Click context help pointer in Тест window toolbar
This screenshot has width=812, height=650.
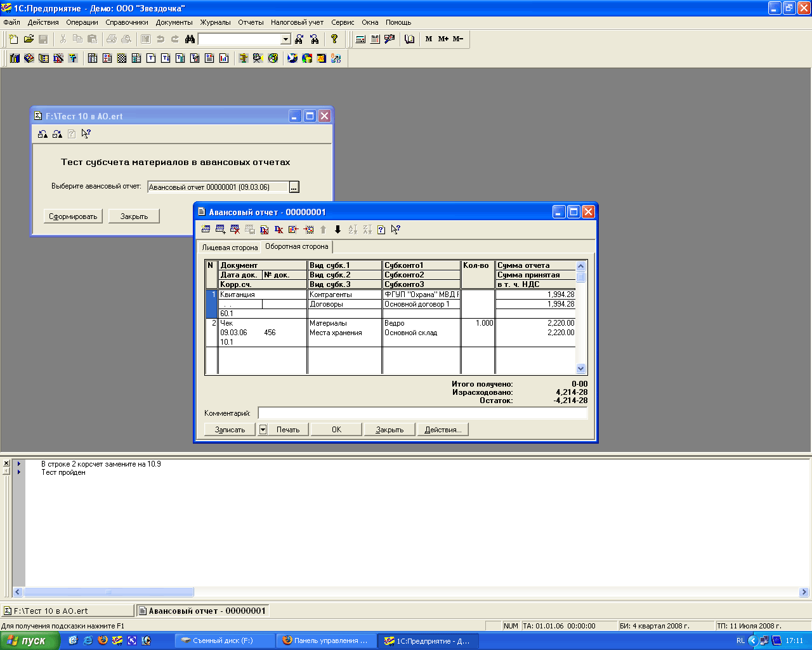[x=86, y=134]
